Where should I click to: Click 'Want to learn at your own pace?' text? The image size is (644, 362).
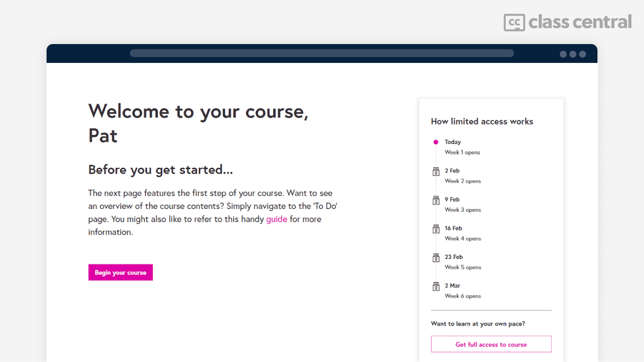click(x=478, y=324)
